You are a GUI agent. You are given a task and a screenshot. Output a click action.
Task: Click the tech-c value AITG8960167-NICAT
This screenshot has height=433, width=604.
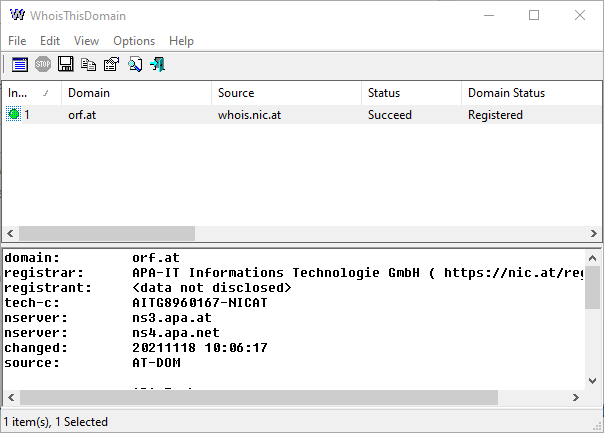pyautogui.click(x=200, y=303)
